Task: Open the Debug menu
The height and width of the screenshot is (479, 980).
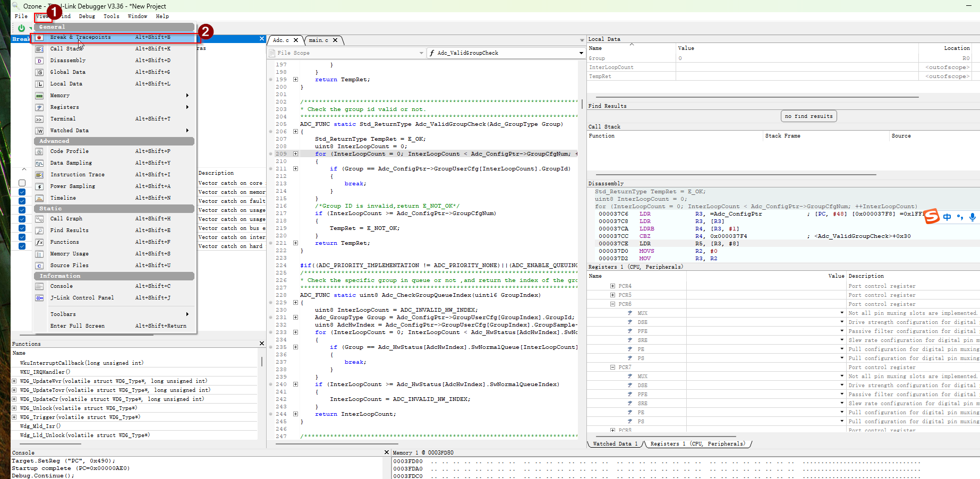Action: tap(87, 16)
